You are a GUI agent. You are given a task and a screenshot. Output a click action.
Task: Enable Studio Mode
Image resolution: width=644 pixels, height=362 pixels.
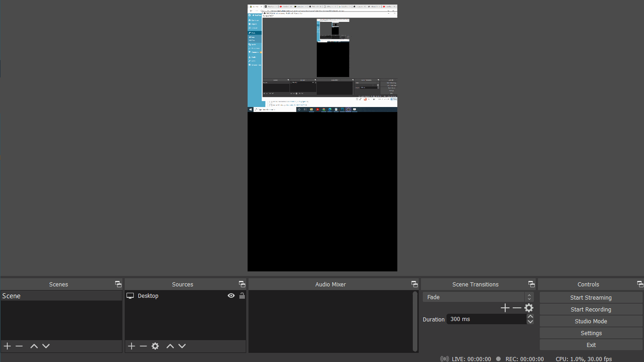591,321
